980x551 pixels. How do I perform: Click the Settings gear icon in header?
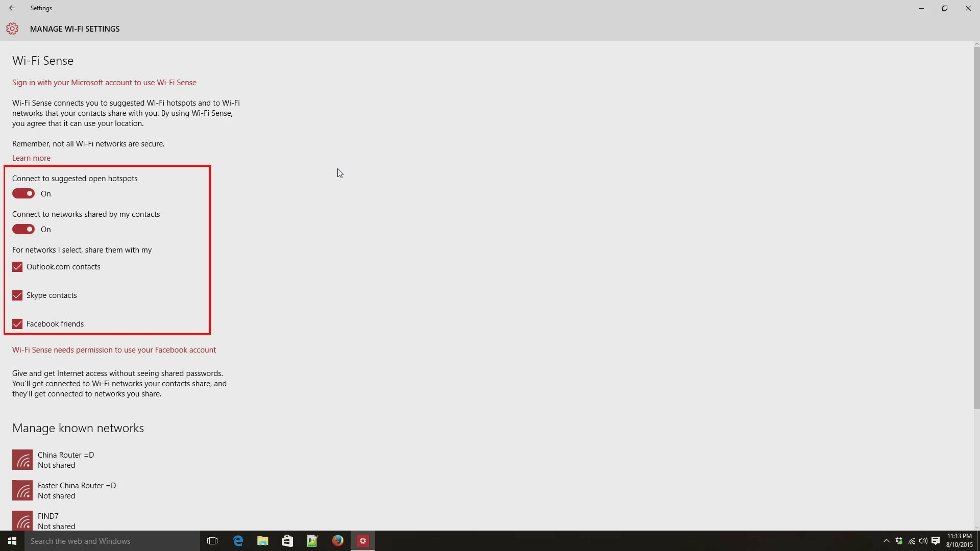12,29
